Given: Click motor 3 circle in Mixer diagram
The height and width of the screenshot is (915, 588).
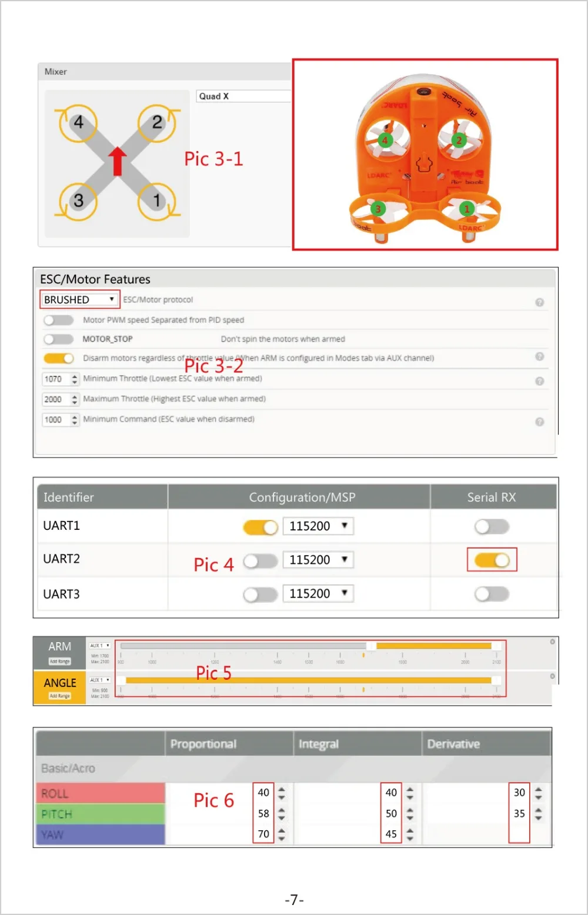Looking at the screenshot, I should click(78, 201).
